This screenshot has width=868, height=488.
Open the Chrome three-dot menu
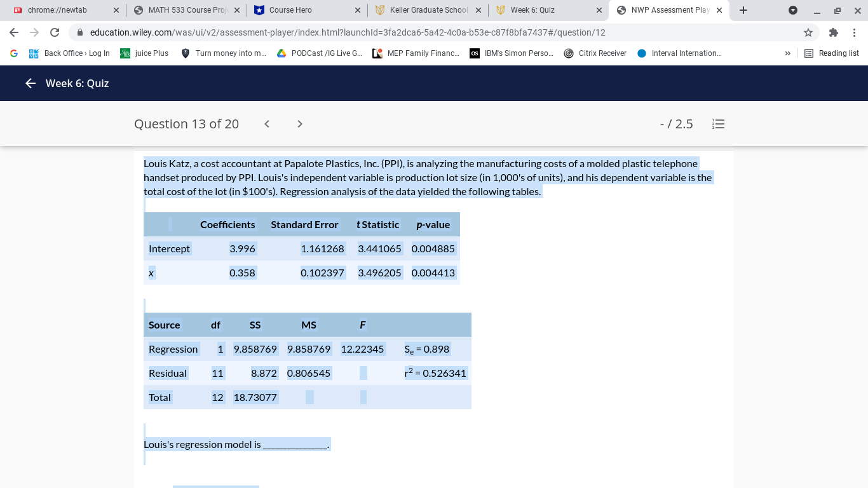tap(855, 32)
